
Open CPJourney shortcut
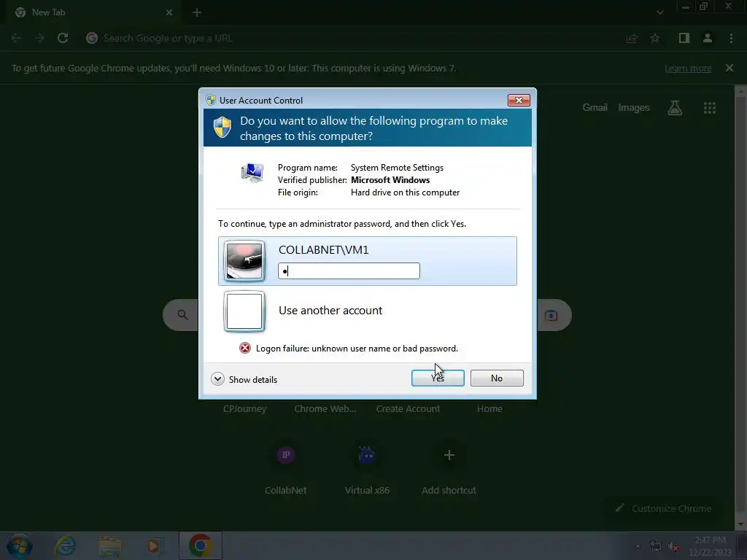[245, 408]
